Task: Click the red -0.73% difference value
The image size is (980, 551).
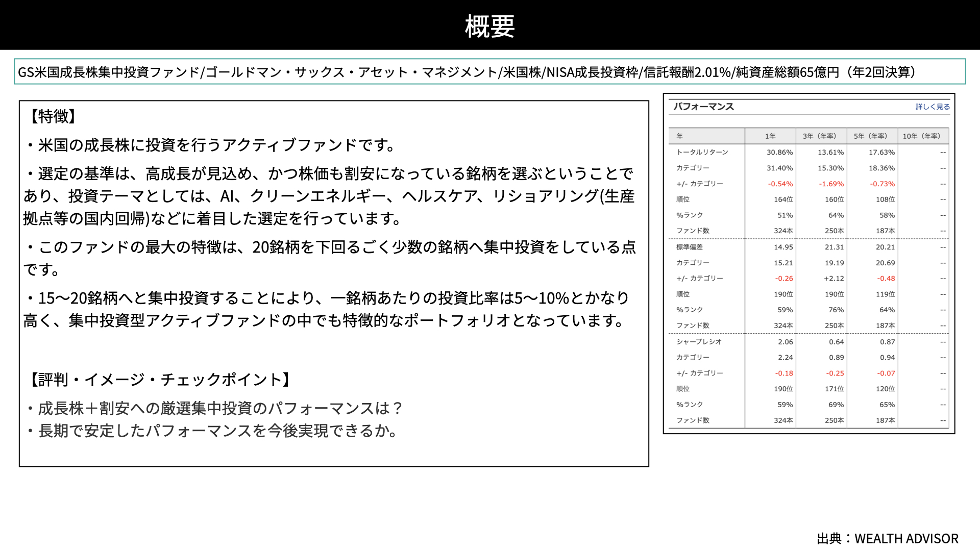Action: [883, 184]
